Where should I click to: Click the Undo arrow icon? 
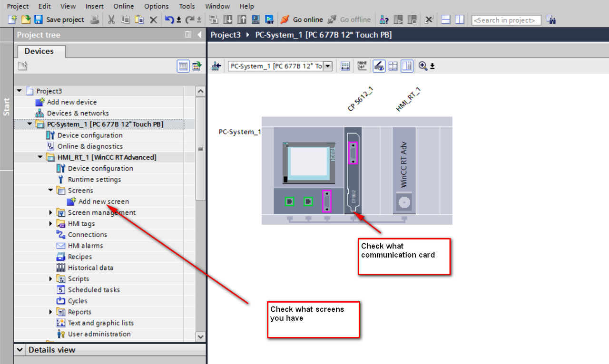click(169, 19)
